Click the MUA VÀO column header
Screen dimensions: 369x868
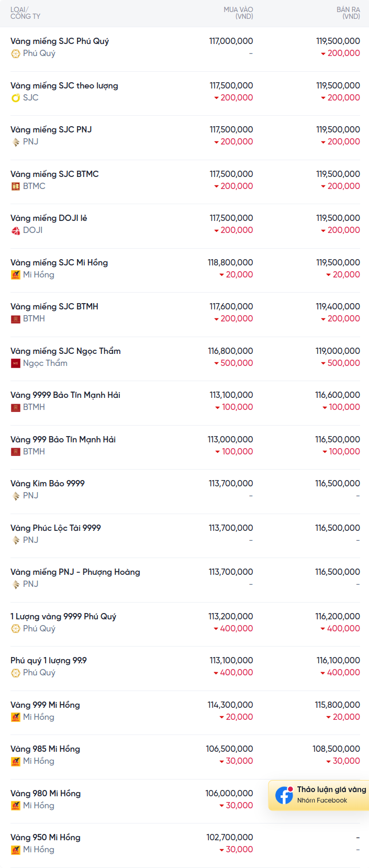tap(238, 13)
